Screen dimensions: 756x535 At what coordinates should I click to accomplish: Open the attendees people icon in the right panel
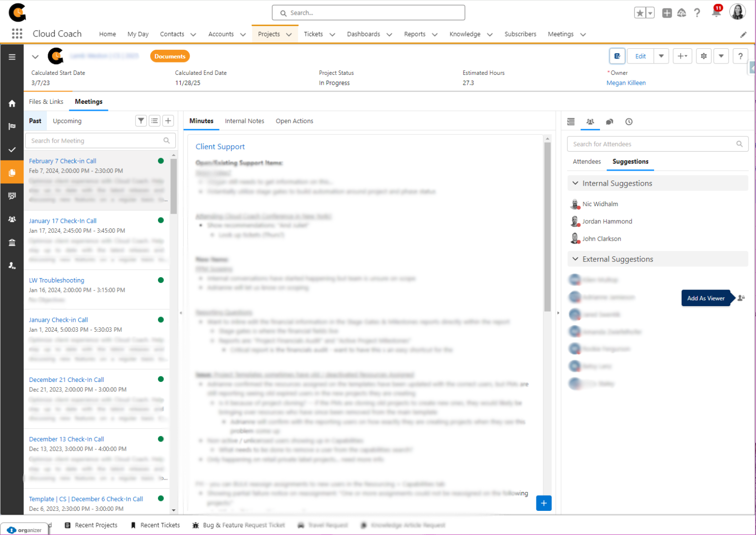coord(590,122)
